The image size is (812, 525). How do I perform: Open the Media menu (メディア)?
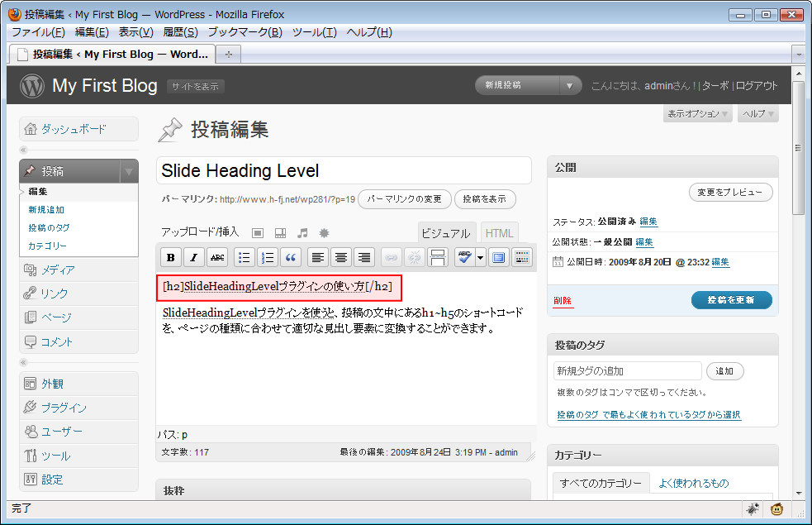tap(78, 270)
